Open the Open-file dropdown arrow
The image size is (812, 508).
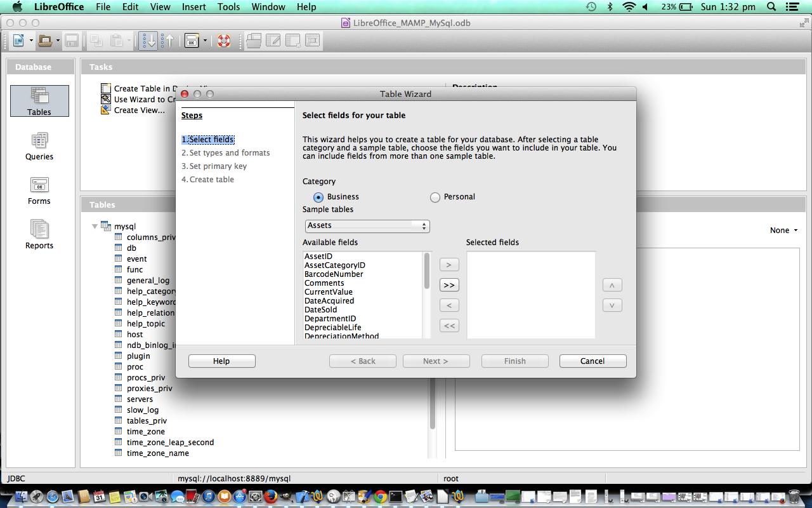[58, 41]
